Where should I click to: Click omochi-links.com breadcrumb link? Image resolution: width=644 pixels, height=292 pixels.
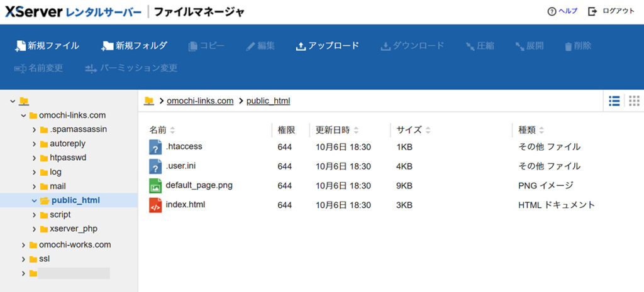click(x=200, y=101)
